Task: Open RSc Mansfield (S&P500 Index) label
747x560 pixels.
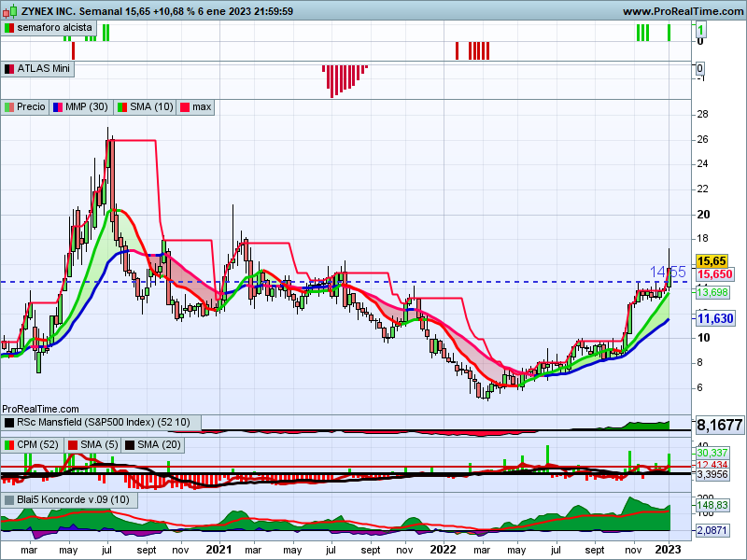Action: tap(101, 423)
